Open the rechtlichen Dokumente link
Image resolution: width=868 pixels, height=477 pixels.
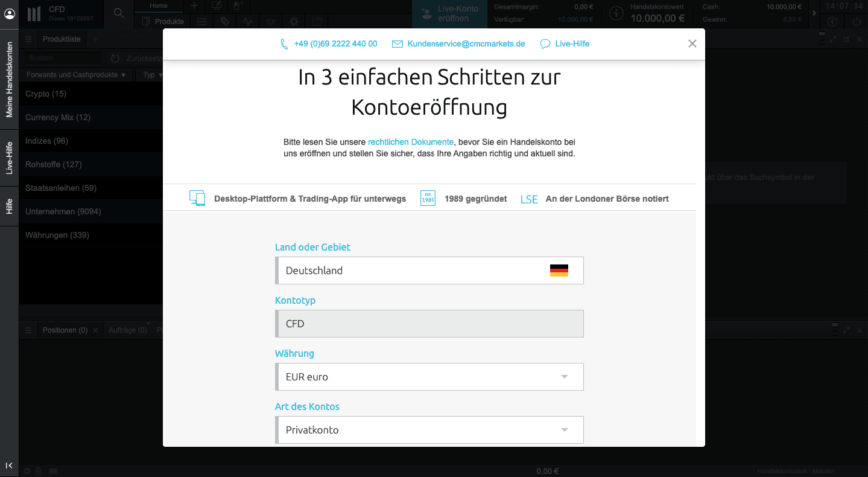pyautogui.click(x=411, y=142)
